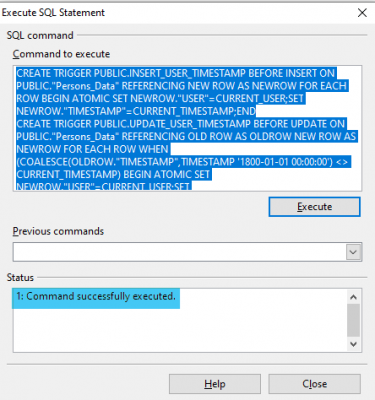Open the Help for SQL dialog
The height and width of the screenshot is (400, 375).
pyautogui.click(x=215, y=384)
